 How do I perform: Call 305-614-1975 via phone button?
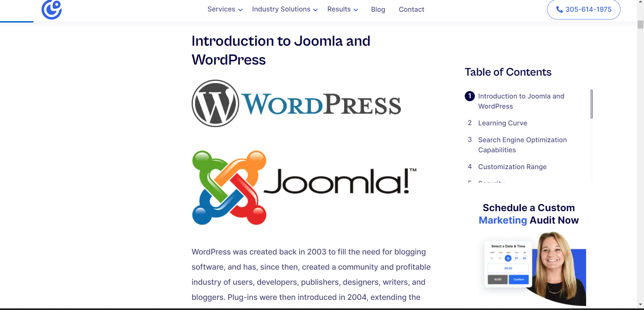point(583,9)
